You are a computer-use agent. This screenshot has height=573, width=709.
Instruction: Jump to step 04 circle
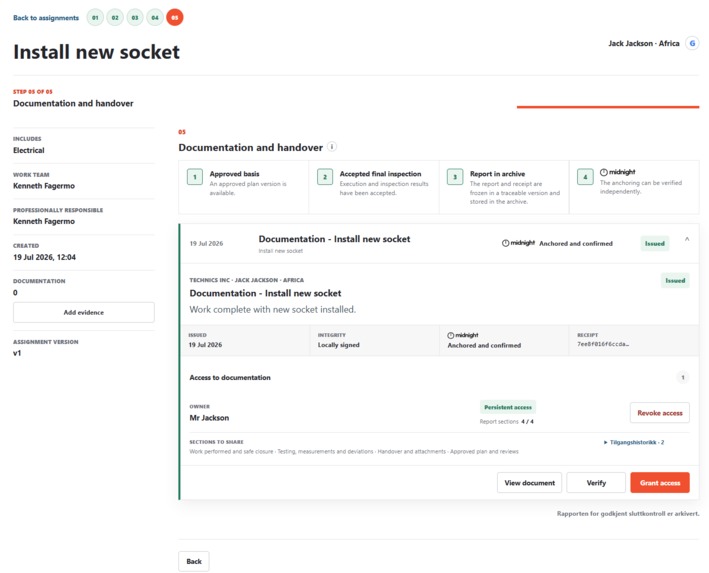coord(155,18)
